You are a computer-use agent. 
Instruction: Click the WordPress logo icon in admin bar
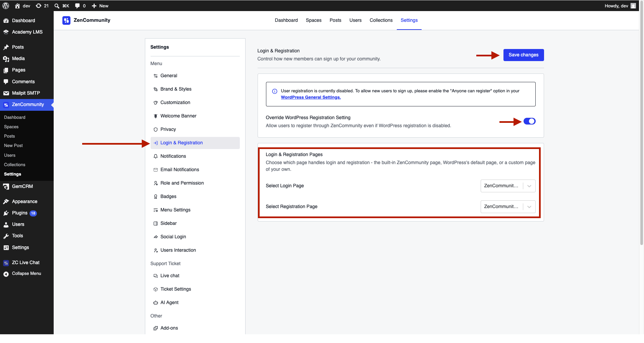pos(6,6)
